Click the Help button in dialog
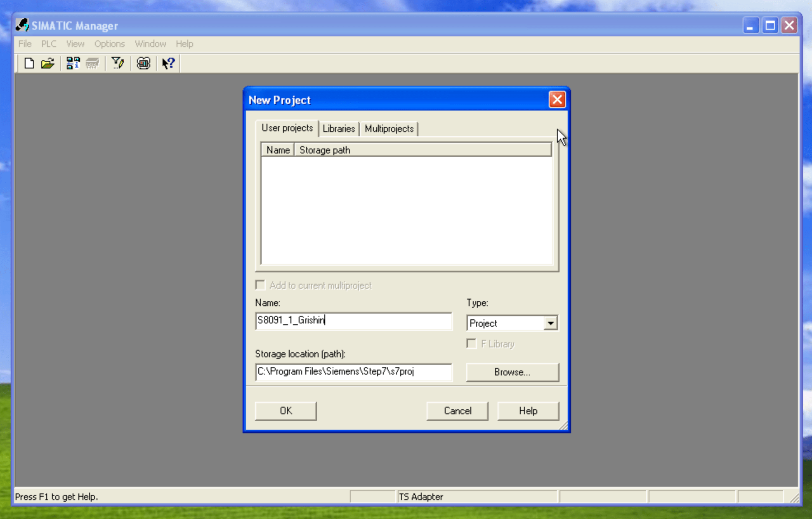 click(x=528, y=411)
